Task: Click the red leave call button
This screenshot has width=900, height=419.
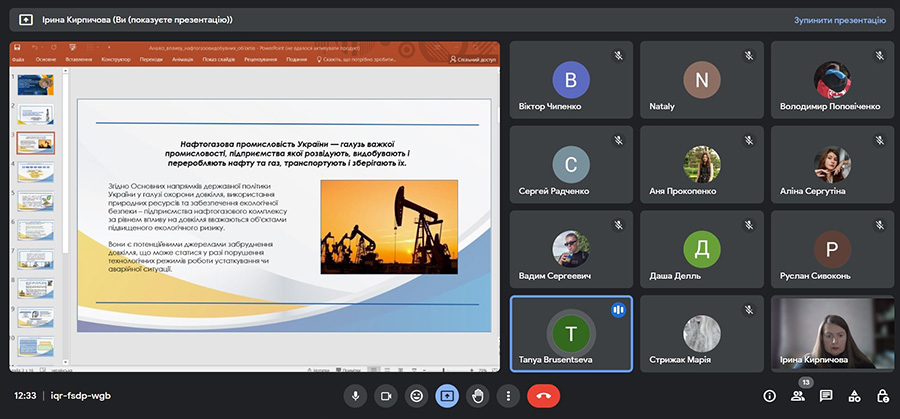Action: coord(542,396)
